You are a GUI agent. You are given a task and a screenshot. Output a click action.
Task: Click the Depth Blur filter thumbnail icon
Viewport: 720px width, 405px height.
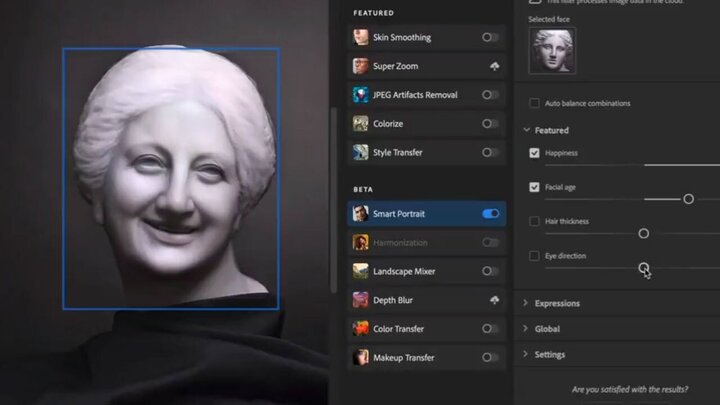[360, 300]
